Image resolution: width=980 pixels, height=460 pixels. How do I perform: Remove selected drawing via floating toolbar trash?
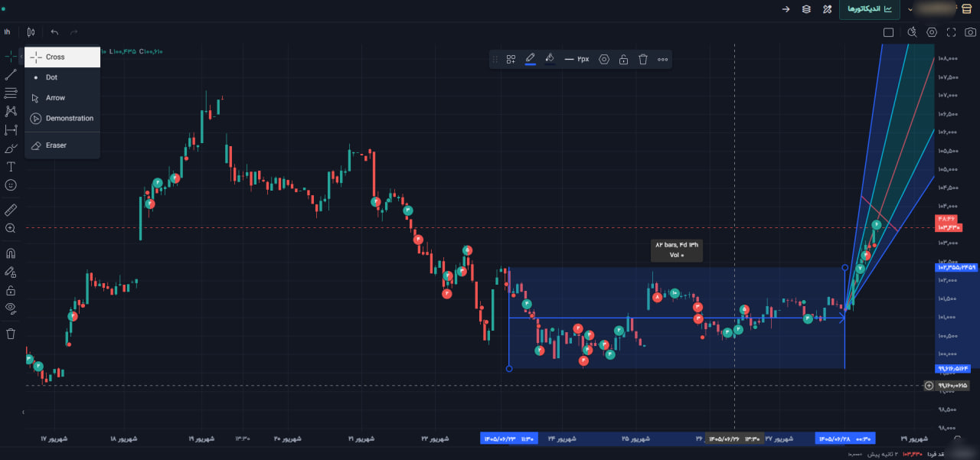tap(643, 59)
